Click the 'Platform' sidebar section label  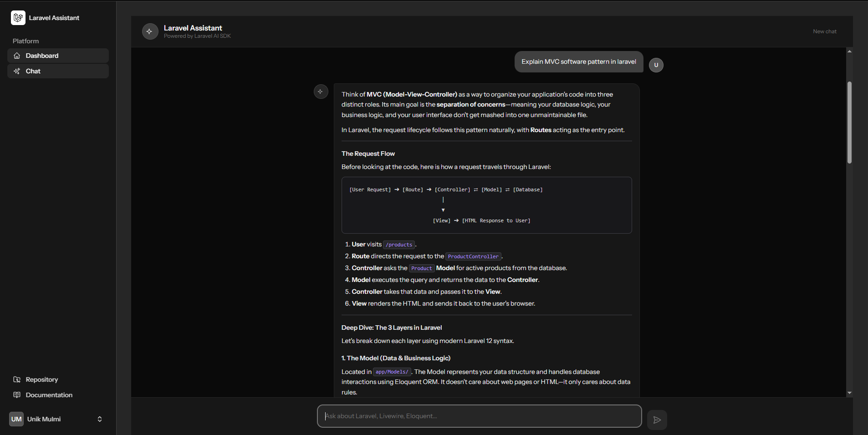[26, 41]
